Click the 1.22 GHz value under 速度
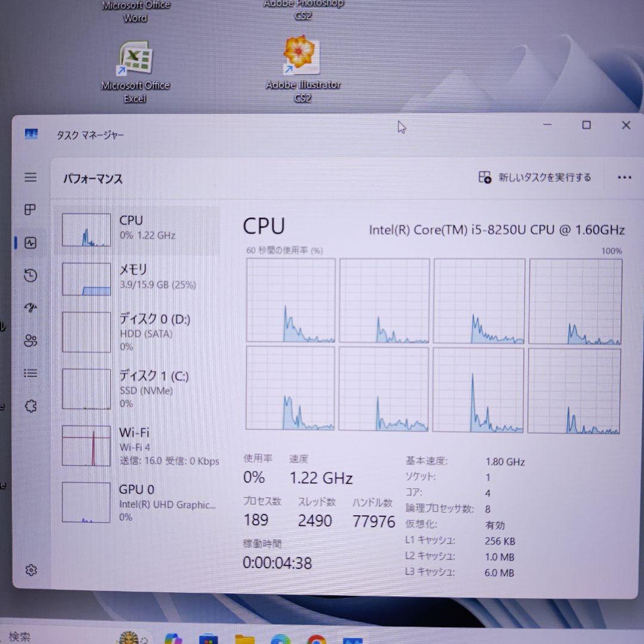Image resolution: width=644 pixels, height=644 pixels. tap(321, 478)
